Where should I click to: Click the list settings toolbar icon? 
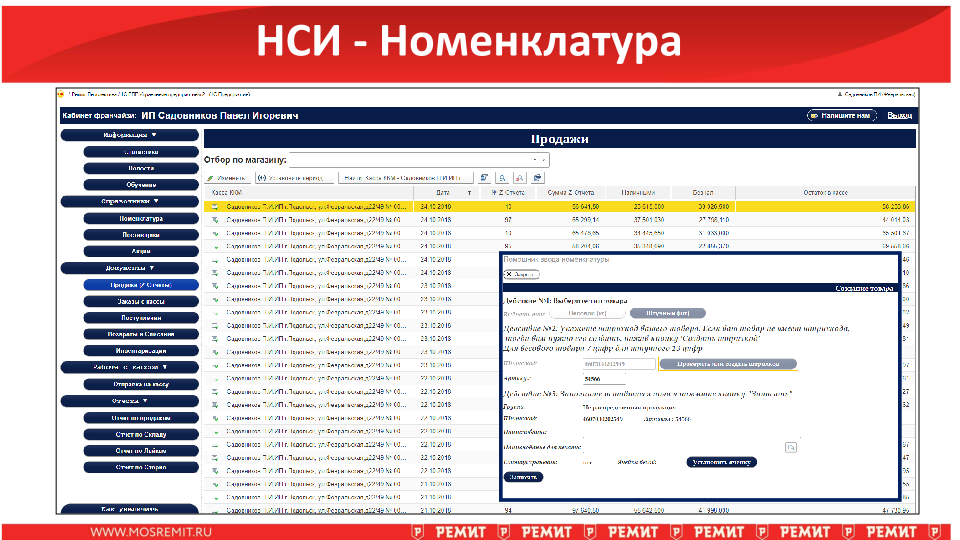(x=484, y=177)
